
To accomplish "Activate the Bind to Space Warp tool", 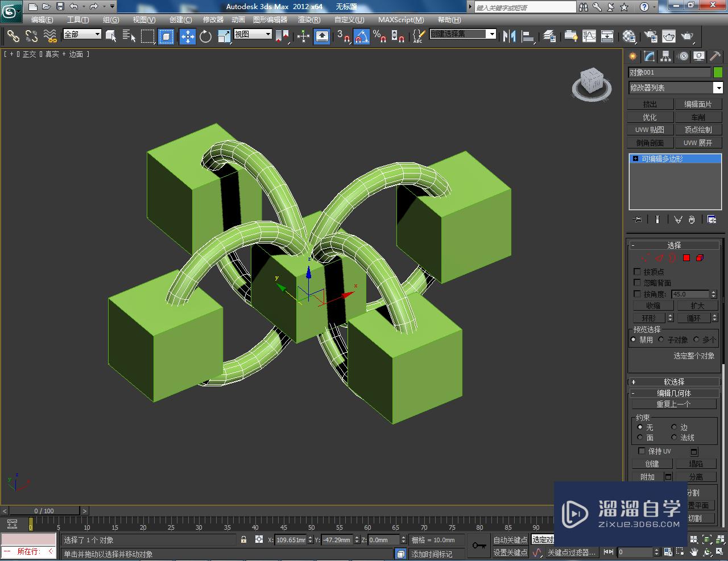I will 51,36.
